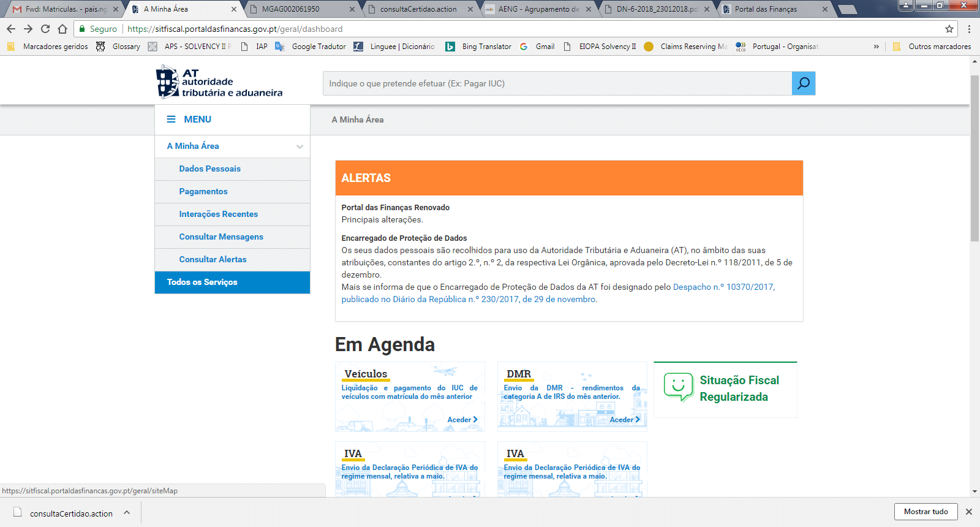Focus the Indique o que pretende search field

[557, 83]
